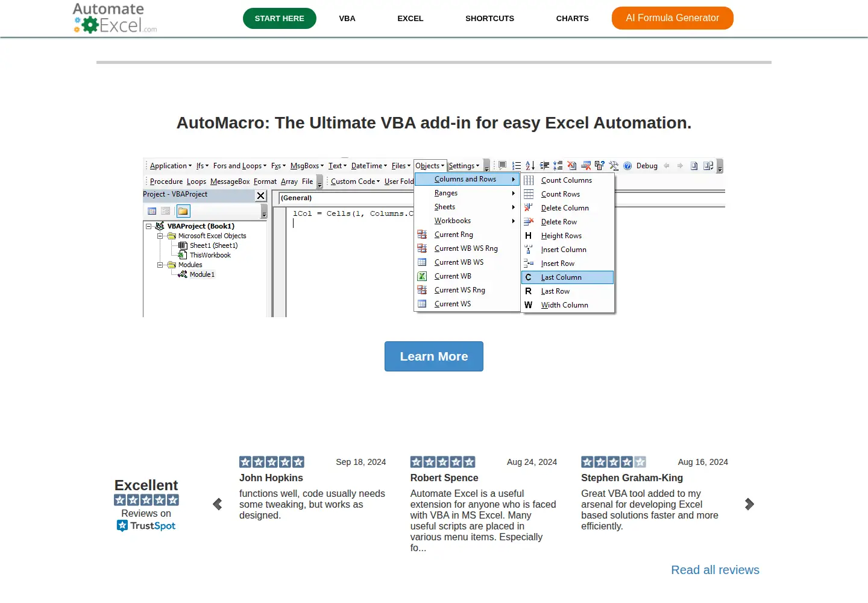
Task: Click the Loops toolbar item
Action: point(197,182)
